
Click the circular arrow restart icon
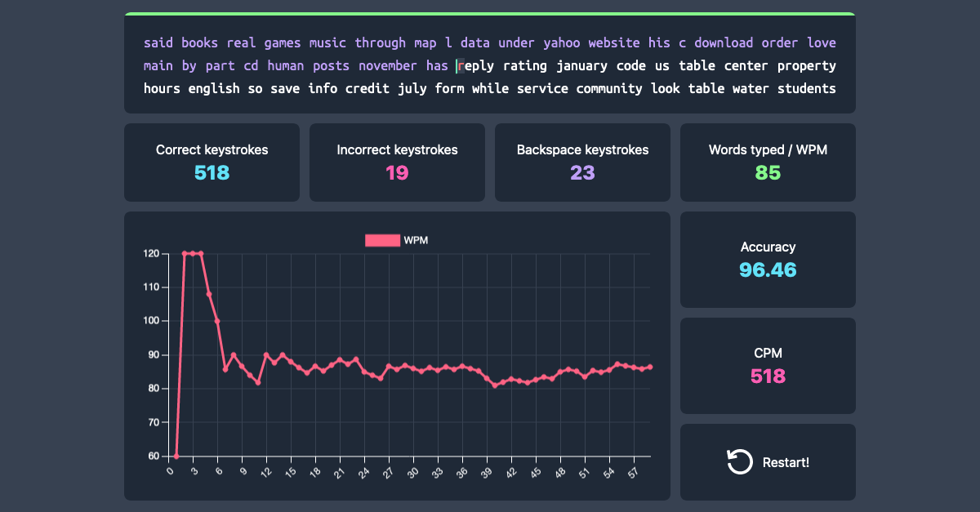(739, 462)
